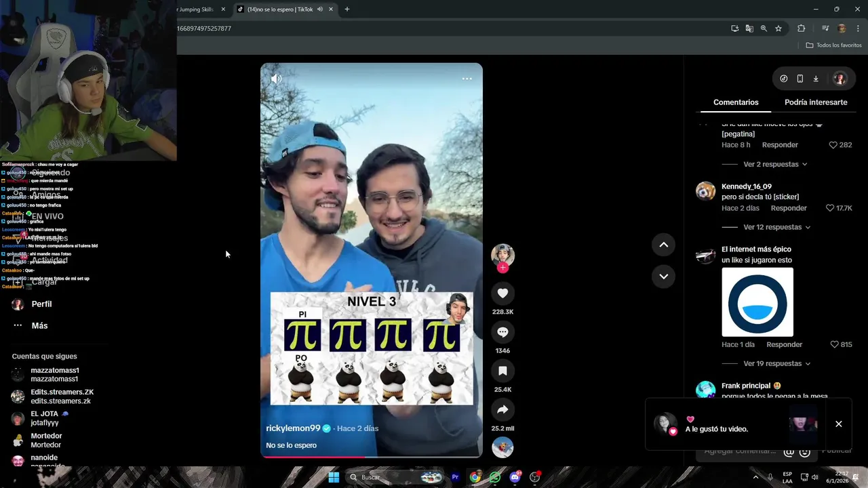Reply to Kennedy_16_09's comment

point(789,208)
